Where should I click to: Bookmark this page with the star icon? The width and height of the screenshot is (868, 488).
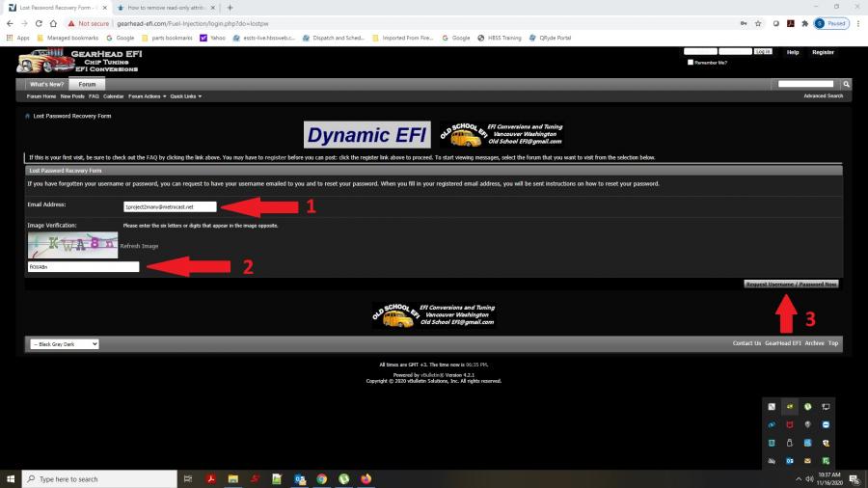click(x=759, y=23)
